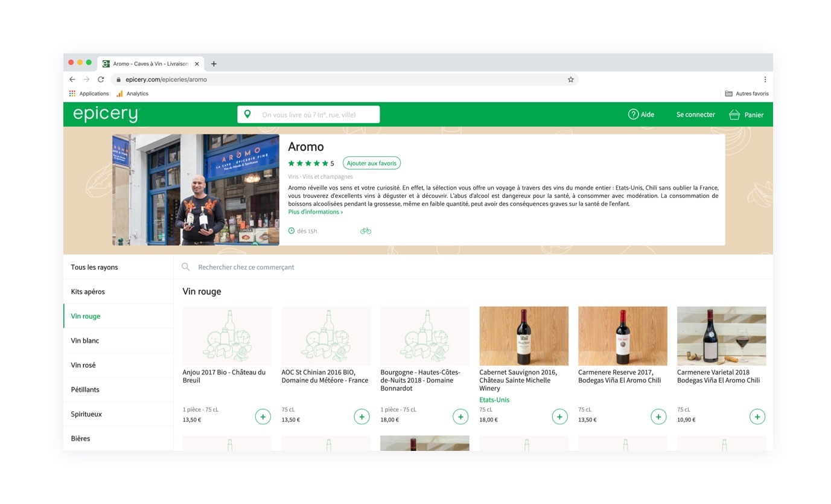Open Applications bookmarks shortcut
This screenshot has width=831, height=504.
pyautogui.click(x=89, y=94)
